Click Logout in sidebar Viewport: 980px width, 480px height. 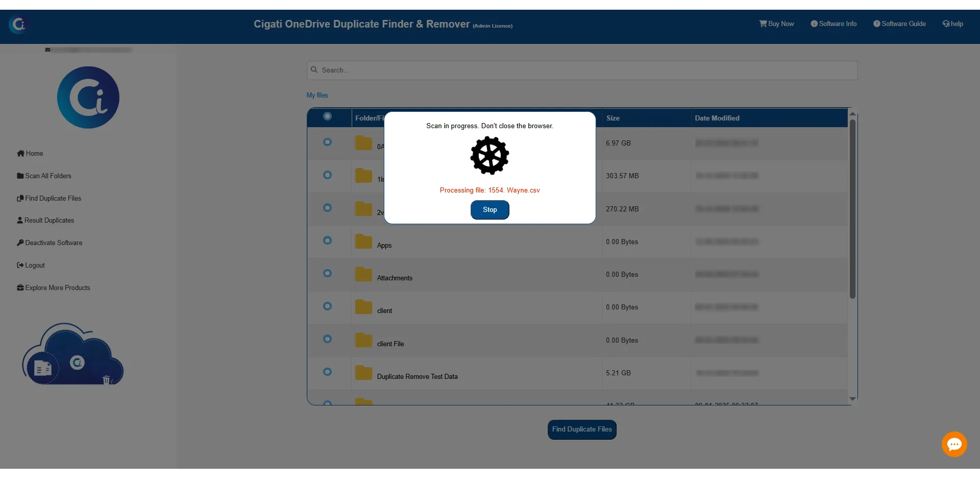coord(31,265)
